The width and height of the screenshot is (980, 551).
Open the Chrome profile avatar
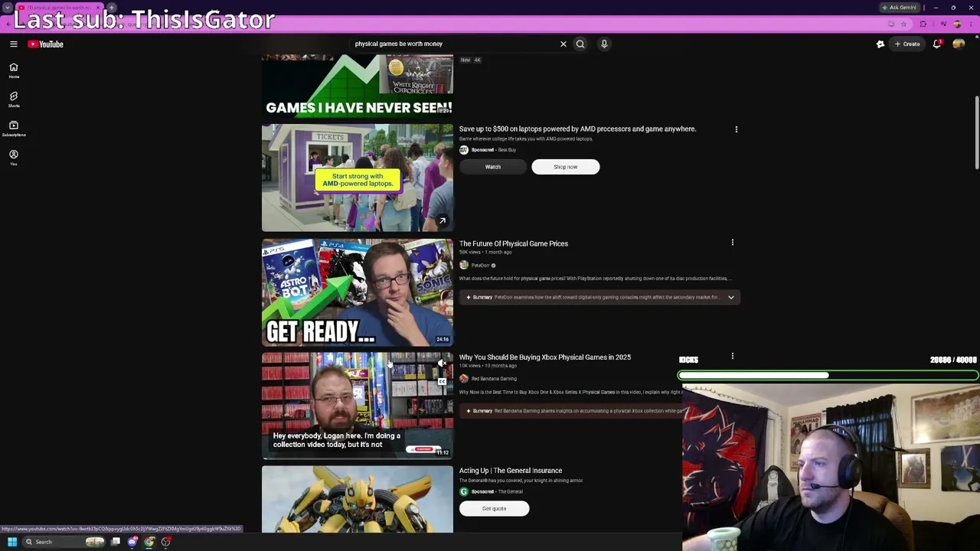(957, 24)
